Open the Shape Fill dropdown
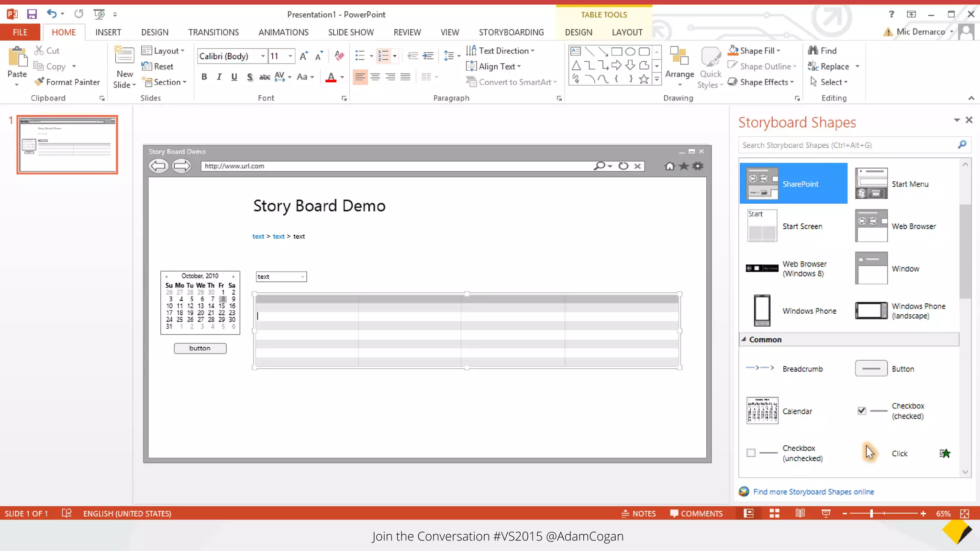Screen dimensions: 980x551 pyautogui.click(x=754, y=50)
